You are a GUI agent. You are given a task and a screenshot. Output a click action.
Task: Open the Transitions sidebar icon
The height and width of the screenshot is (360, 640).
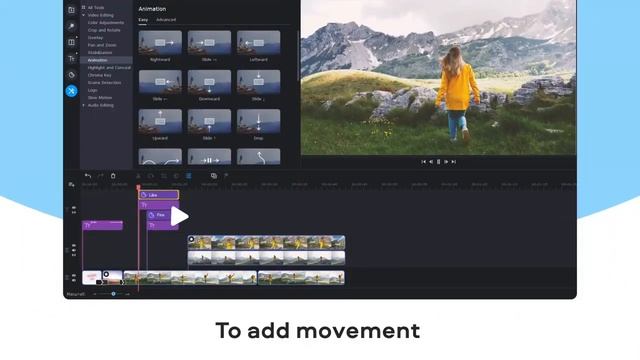(x=71, y=42)
